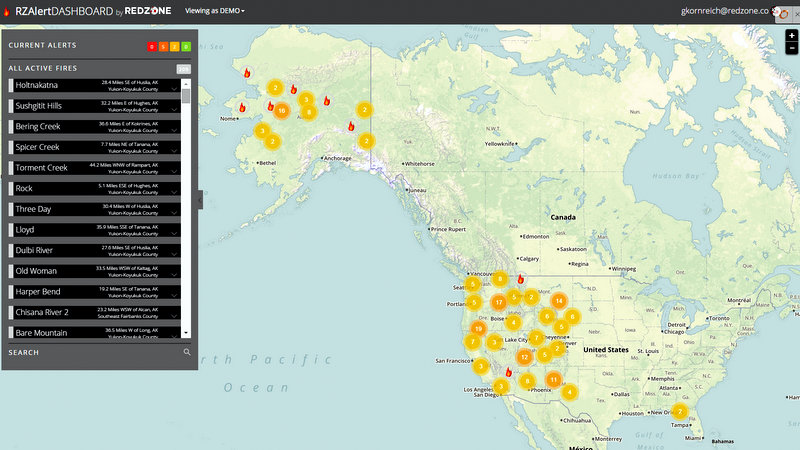Expand the Dulbi River row chevron
The image size is (800, 450).
click(x=174, y=254)
